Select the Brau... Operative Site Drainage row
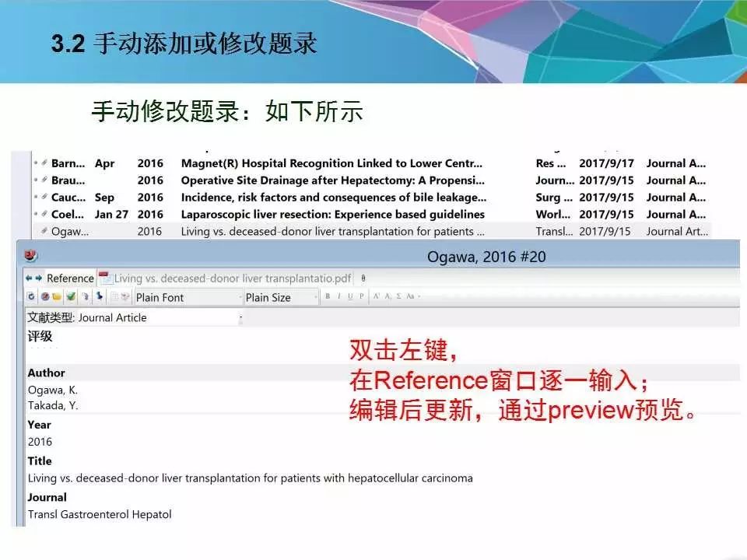747x560 pixels. pyautogui.click(x=372, y=180)
